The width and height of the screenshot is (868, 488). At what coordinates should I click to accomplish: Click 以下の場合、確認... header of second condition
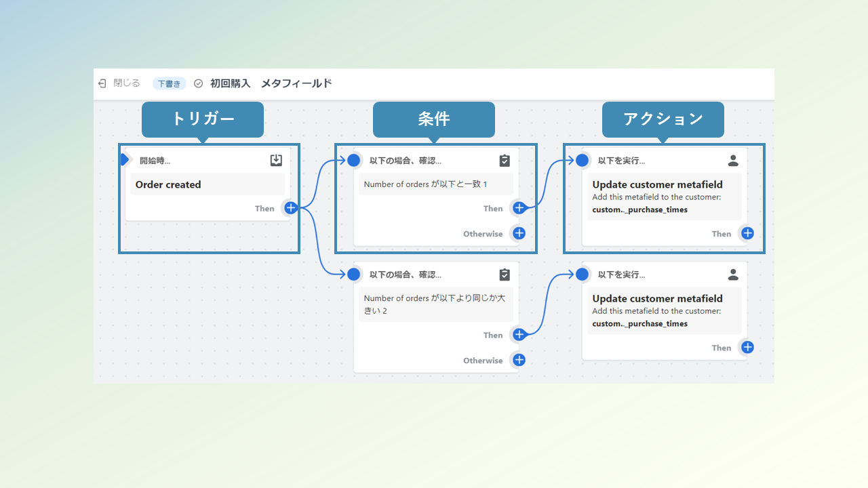pos(406,274)
